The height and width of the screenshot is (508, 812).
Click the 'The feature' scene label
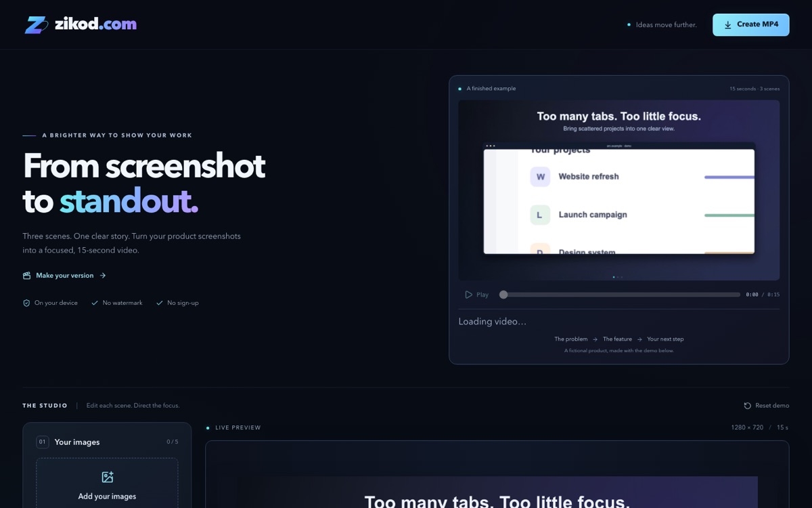point(617,339)
